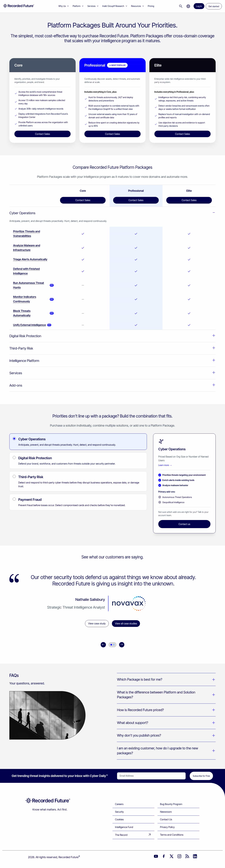
Task: Click the Log in button
Action: (199, 6)
